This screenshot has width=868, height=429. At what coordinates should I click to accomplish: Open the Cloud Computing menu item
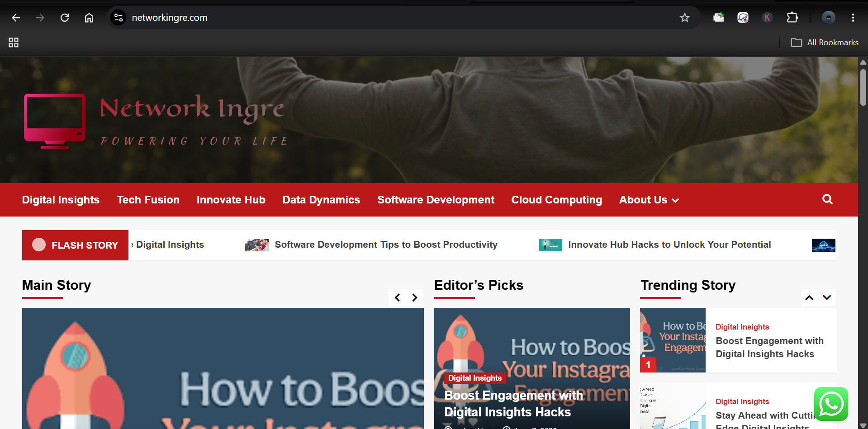tap(557, 200)
